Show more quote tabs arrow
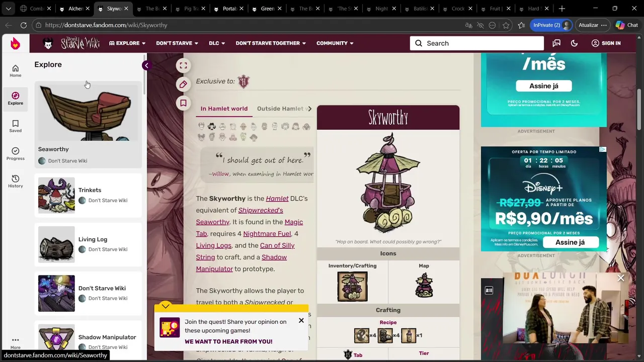The image size is (644, 362). (x=309, y=109)
